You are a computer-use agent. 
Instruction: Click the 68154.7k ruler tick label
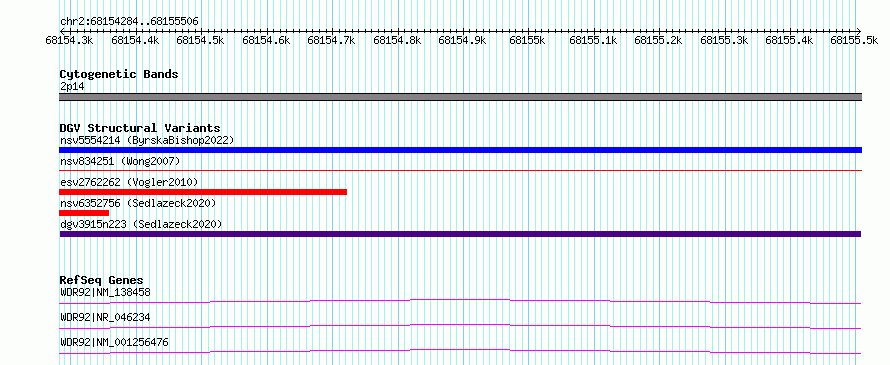point(331,40)
